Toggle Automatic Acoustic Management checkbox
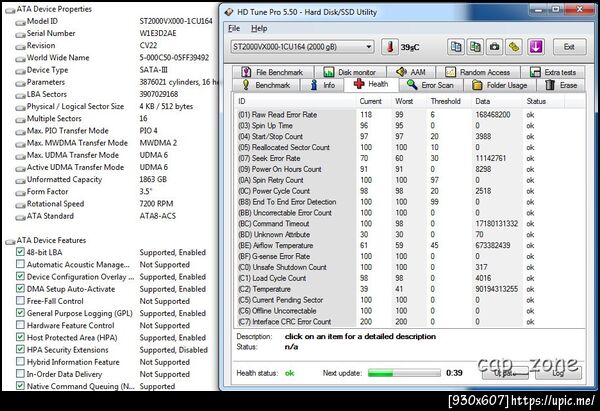The width and height of the screenshot is (600, 411). (x=20, y=264)
